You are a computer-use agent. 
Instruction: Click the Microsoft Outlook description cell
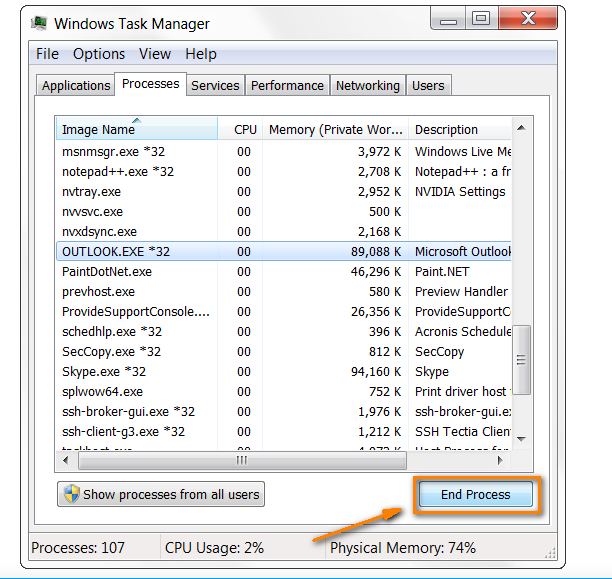[x=463, y=251]
